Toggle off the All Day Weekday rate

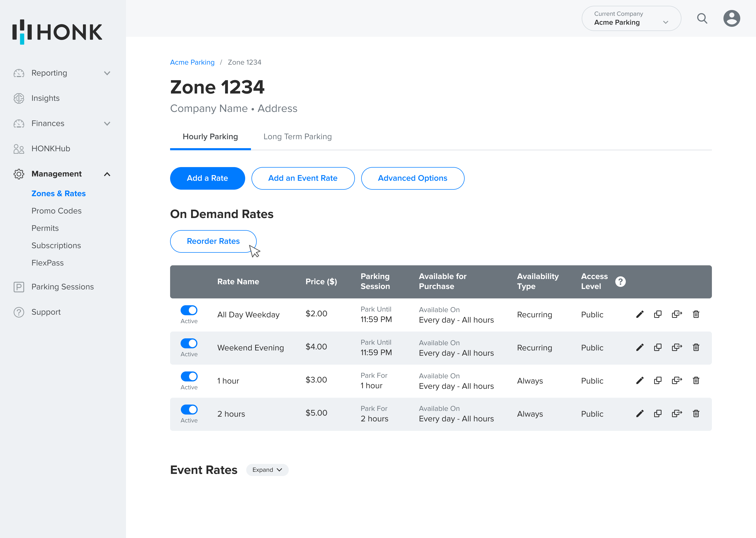[x=189, y=311]
